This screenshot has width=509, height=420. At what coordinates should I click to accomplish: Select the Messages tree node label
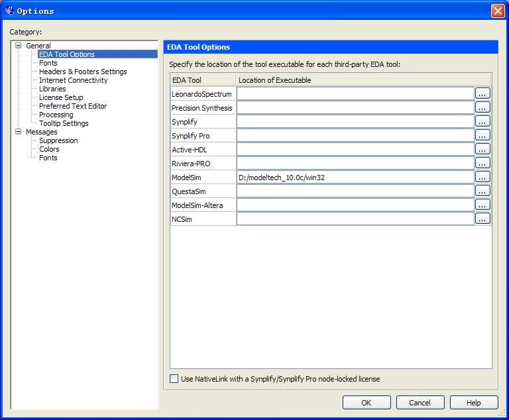[x=42, y=132]
